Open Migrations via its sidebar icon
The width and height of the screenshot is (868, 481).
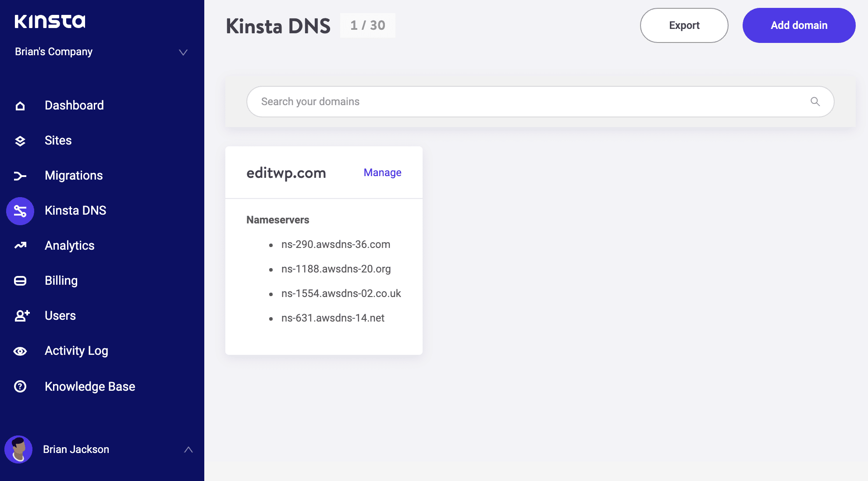click(20, 176)
